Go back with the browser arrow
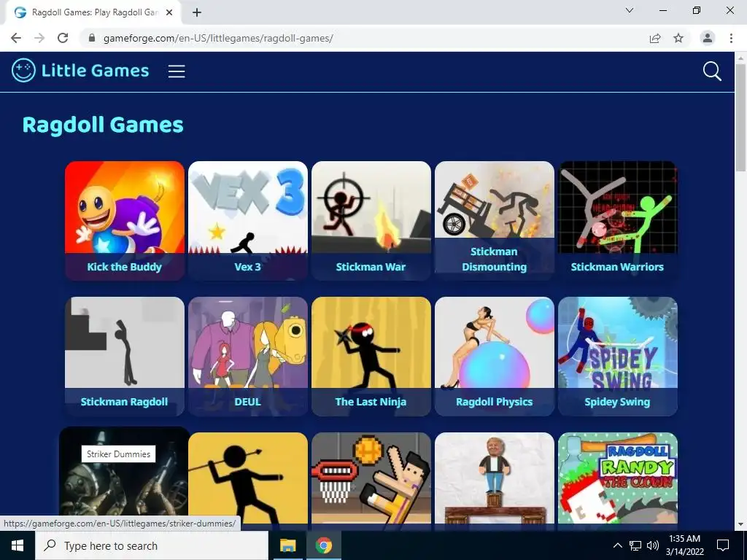747x560 pixels. tap(16, 38)
